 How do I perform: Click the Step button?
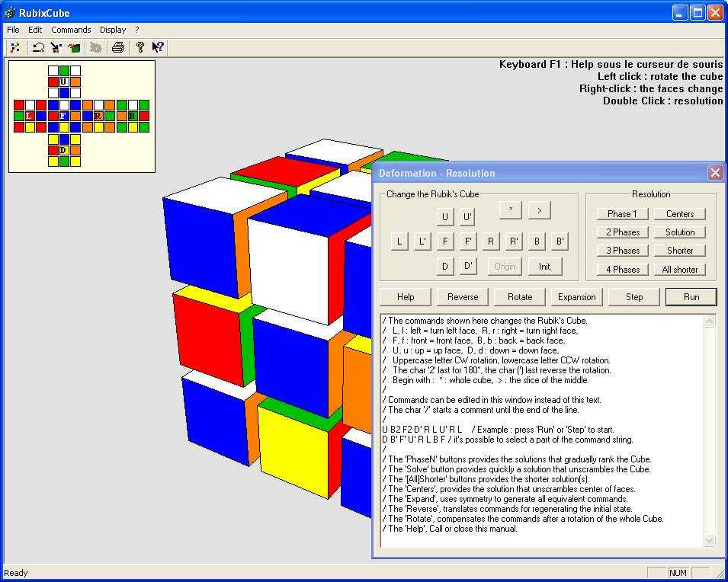[x=633, y=297]
